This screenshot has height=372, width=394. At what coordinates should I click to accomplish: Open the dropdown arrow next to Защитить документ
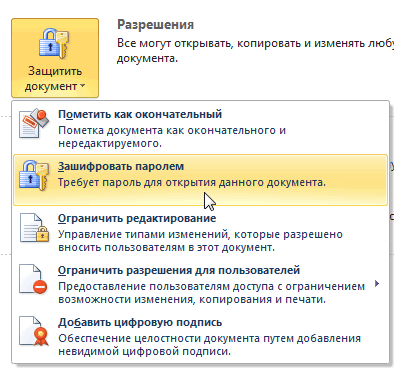pyautogui.click(x=82, y=86)
